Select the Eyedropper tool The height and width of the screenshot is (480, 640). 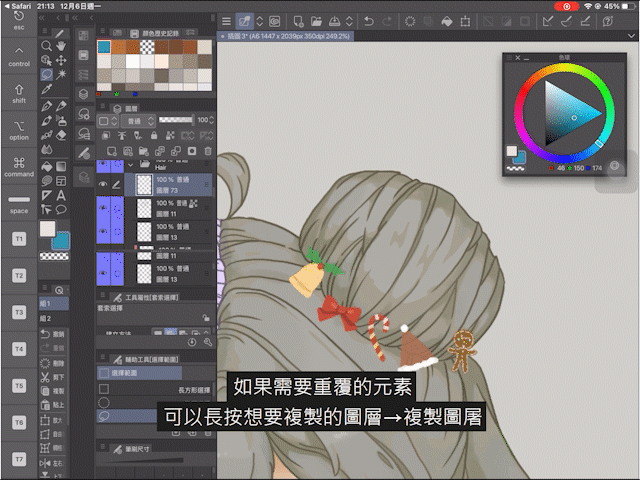[47, 89]
